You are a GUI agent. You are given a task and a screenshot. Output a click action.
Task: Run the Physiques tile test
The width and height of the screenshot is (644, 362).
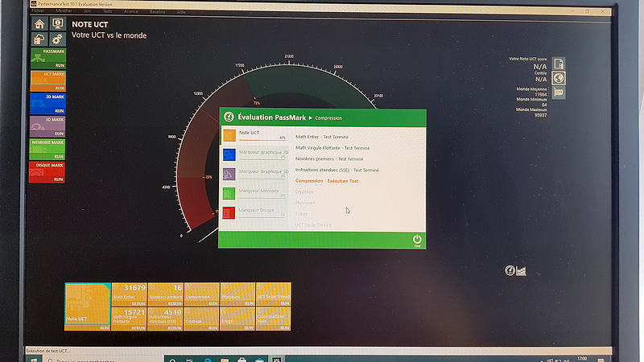[249, 304]
